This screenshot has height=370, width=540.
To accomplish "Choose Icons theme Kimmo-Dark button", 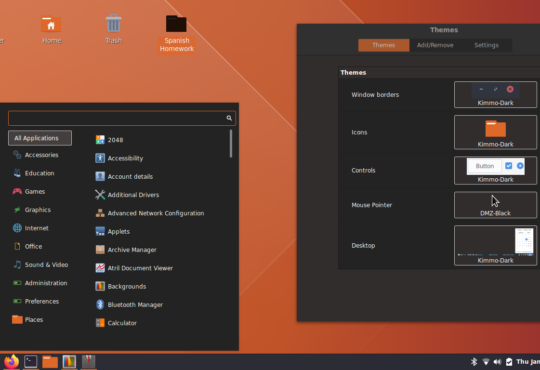I will coord(495,132).
